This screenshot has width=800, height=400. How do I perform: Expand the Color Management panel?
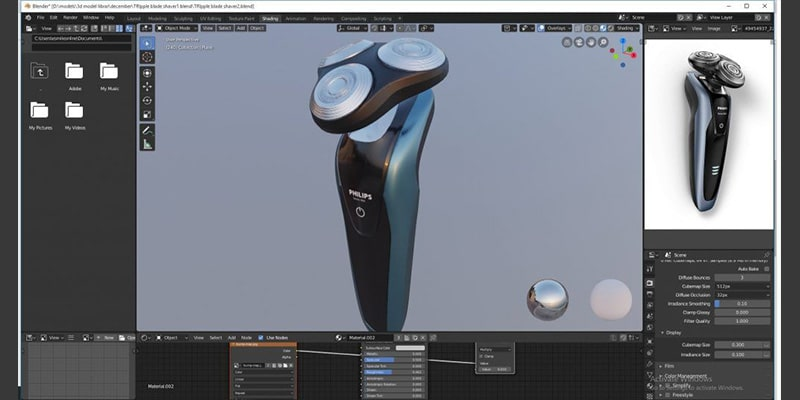pos(685,376)
